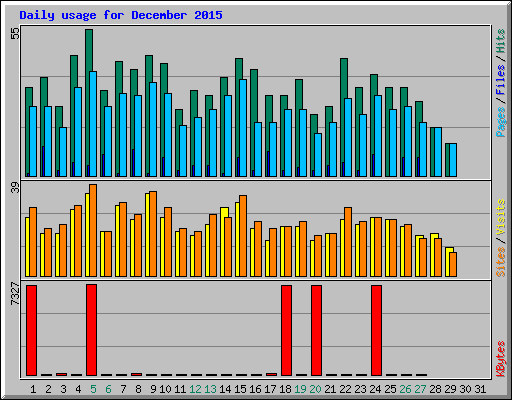The width and height of the screenshot is (512, 400).
Task: Click the 'Hits' legend label
Action: pos(501,41)
